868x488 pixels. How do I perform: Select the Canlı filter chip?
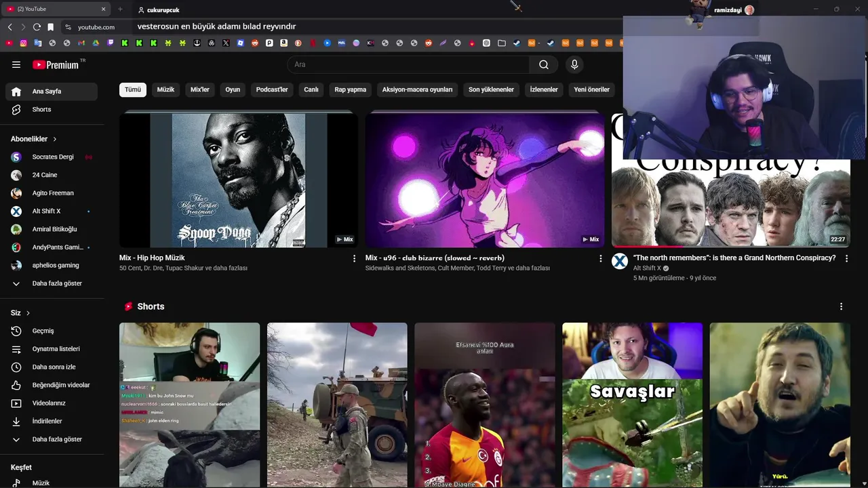311,89
